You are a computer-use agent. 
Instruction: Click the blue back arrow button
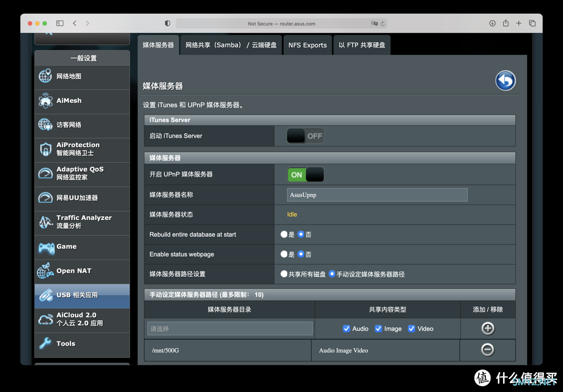(505, 80)
